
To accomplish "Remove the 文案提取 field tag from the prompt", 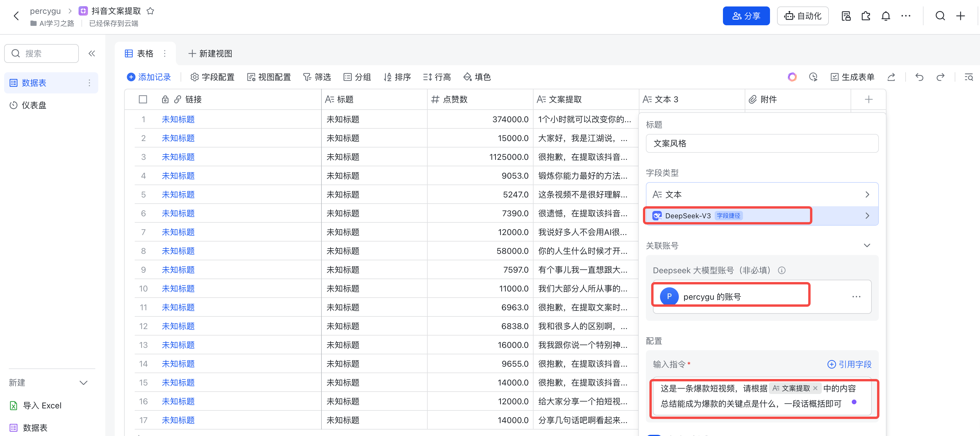I will 815,388.
